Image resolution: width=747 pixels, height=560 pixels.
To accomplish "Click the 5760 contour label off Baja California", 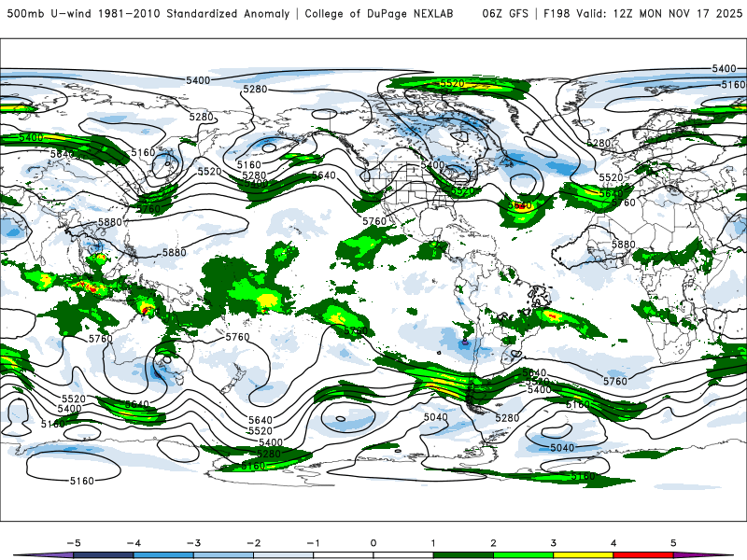I will tap(374, 221).
